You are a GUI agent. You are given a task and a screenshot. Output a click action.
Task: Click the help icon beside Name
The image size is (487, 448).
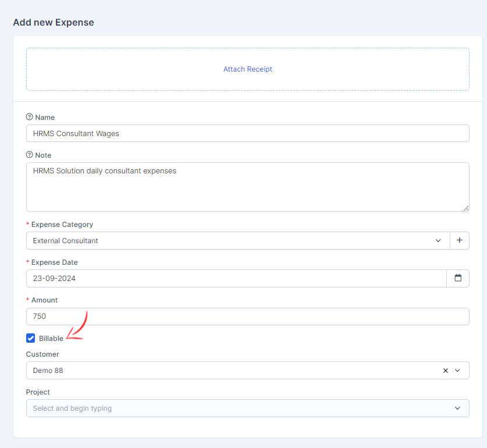tap(30, 117)
